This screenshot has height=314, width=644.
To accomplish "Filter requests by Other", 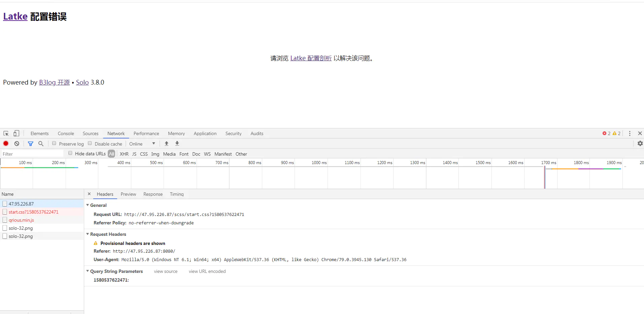I will [241, 154].
